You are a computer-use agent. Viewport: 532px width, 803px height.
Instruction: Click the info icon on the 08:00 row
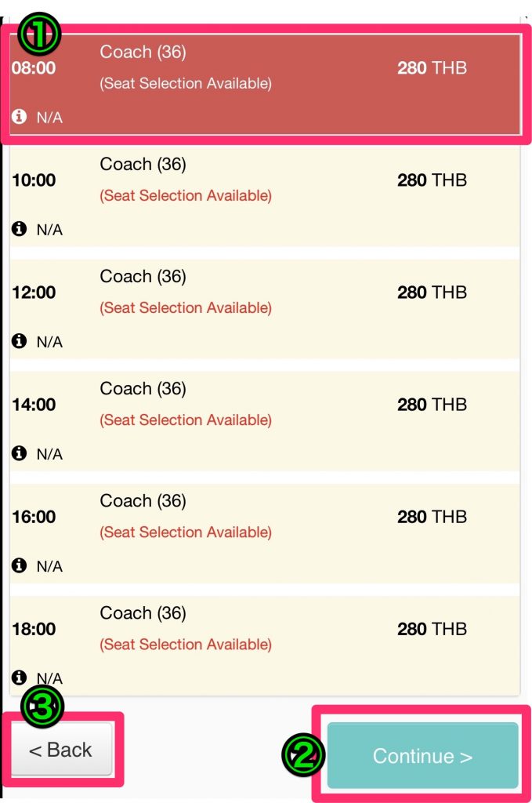19,116
